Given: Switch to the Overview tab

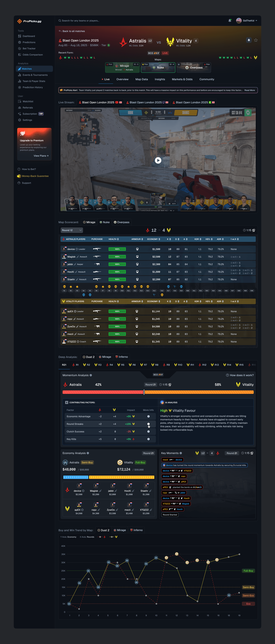Looking at the screenshot, I should tap(122, 79).
